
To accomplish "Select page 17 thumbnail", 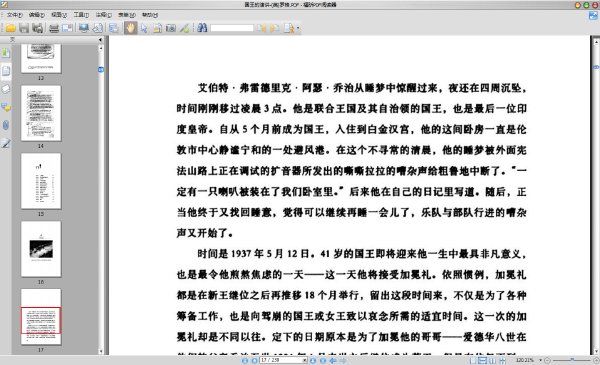I will click(x=41, y=317).
